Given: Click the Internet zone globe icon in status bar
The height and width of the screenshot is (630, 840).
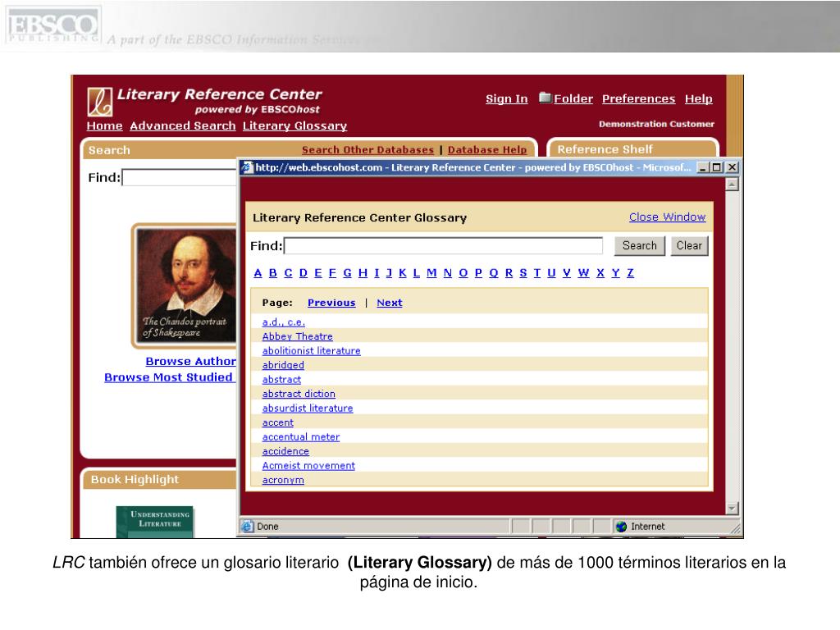Looking at the screenshot, I should pyautogui.click(x=622, y=526).
